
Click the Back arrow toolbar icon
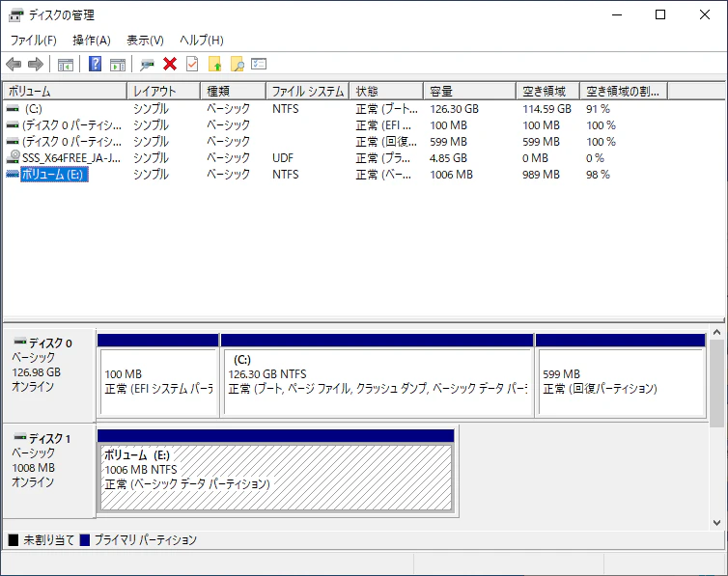point(14,64)
